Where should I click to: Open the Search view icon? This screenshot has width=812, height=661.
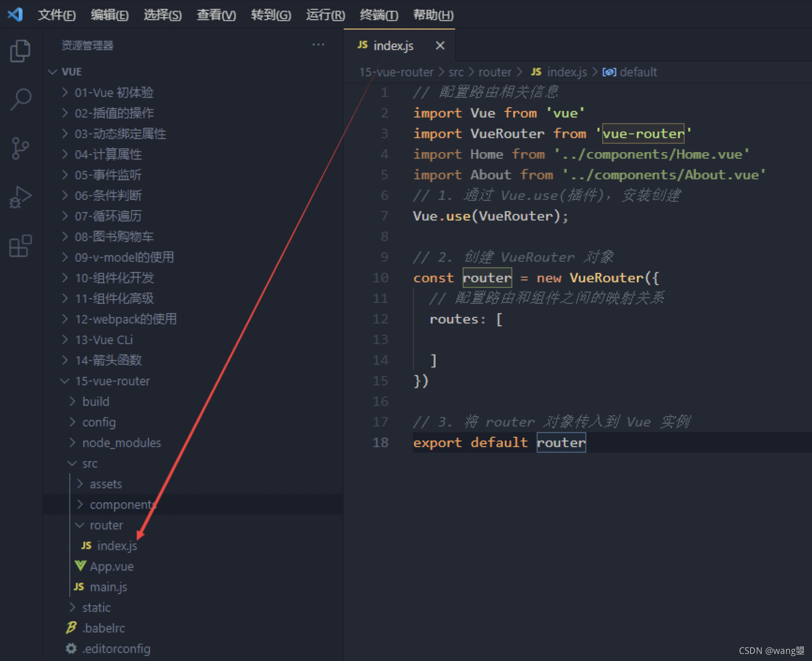(x=20, y=99)
